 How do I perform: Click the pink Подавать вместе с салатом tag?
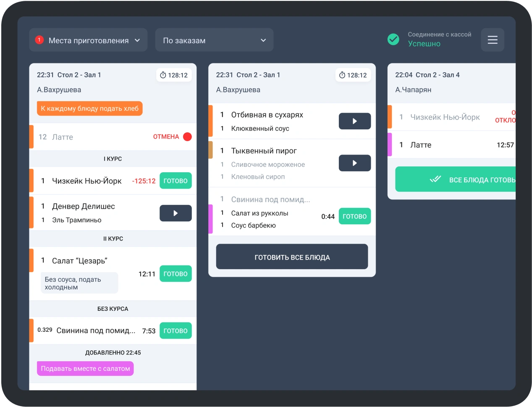tap(85, 368)
